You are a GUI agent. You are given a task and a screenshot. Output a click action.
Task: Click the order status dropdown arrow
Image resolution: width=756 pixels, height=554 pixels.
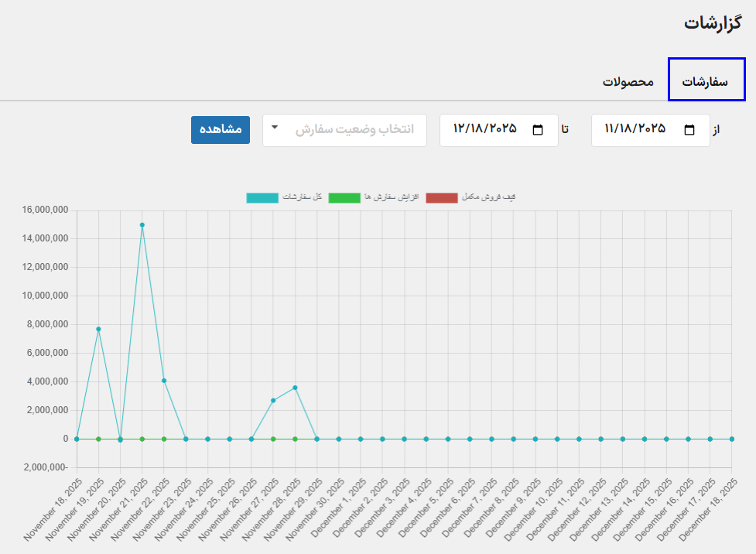tap(275, 128)
